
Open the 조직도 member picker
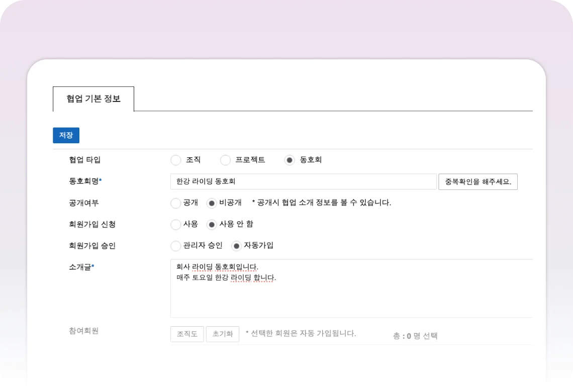(187, 334)
